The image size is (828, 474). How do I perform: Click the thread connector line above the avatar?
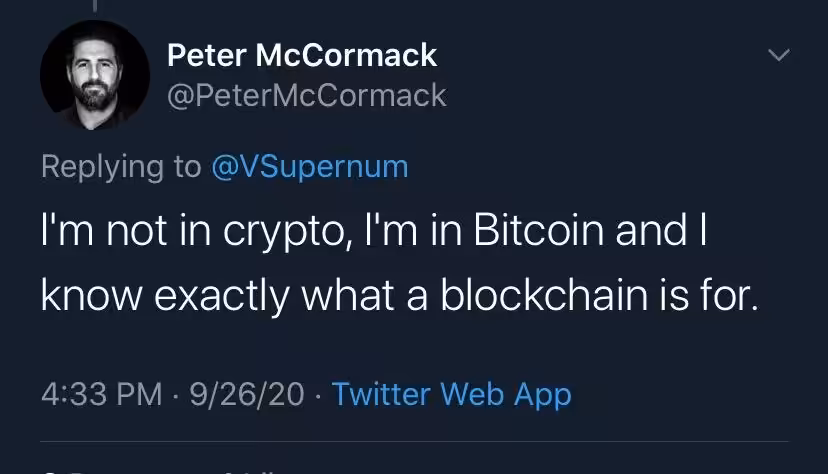tap(95, 5)
